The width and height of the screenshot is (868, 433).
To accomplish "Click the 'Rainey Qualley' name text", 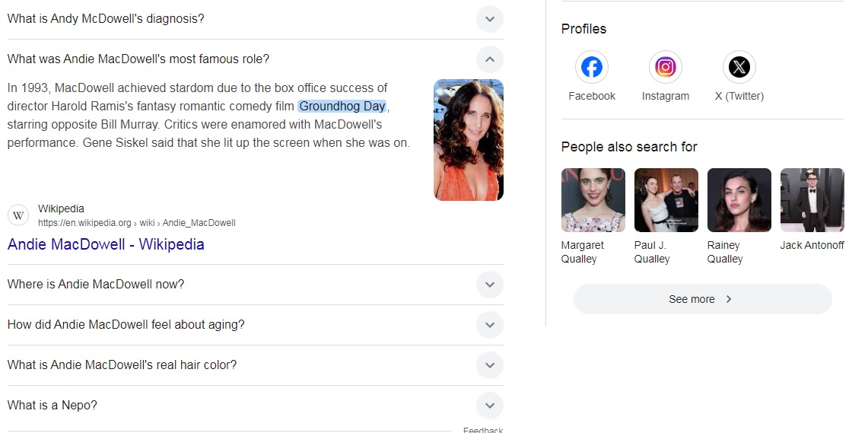I will tap(725, 252).
